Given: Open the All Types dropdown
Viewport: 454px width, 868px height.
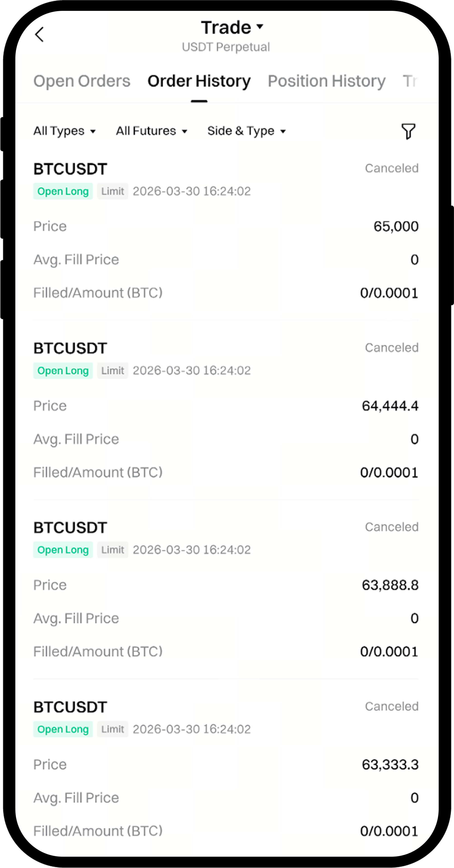Looking at the screenshot, I should coord(64,131).
